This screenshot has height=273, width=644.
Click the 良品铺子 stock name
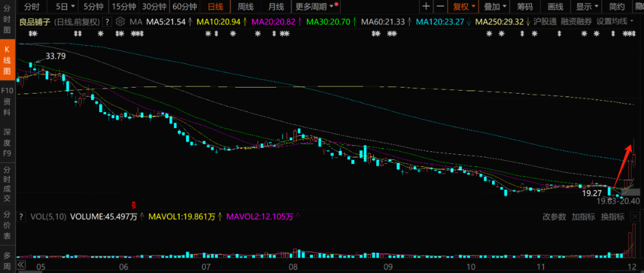tap(35, 22)
